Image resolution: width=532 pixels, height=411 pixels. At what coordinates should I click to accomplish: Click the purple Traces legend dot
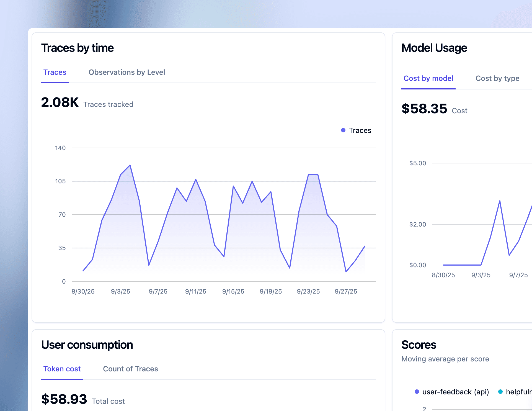pyautogui.click(x=343, y=130)
